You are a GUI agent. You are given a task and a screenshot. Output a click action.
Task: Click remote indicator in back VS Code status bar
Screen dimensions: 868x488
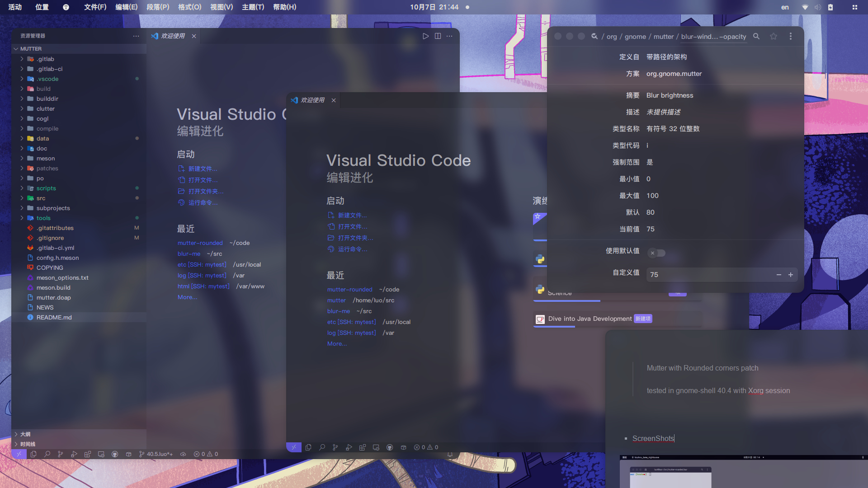[x=19, y=454]
